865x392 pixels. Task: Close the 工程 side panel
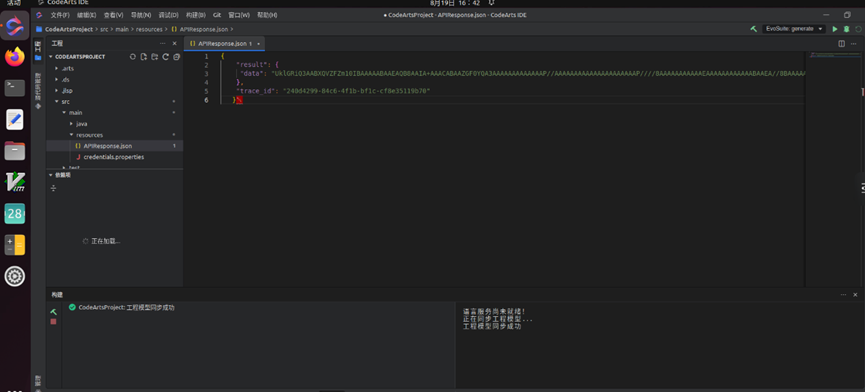pos(175,44)
